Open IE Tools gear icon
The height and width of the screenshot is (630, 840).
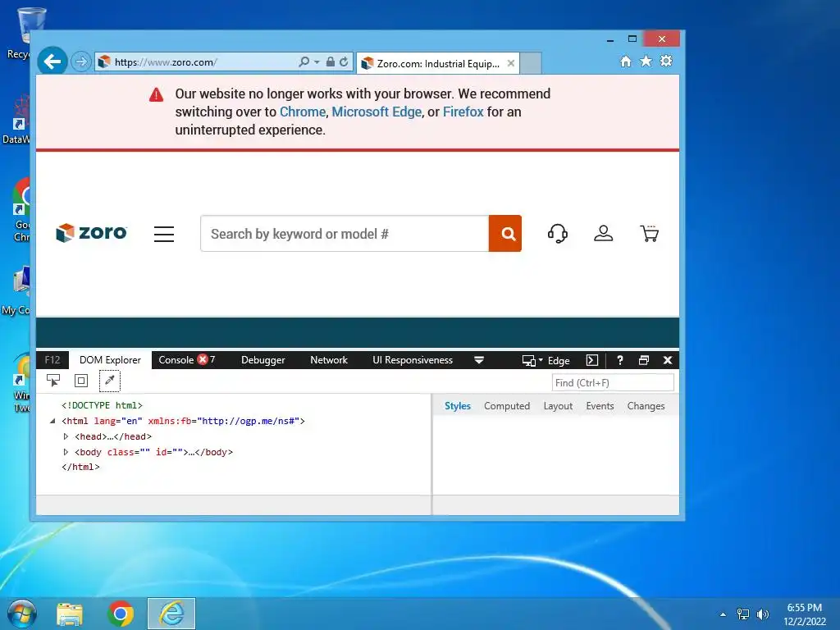(x=666, y=61)
